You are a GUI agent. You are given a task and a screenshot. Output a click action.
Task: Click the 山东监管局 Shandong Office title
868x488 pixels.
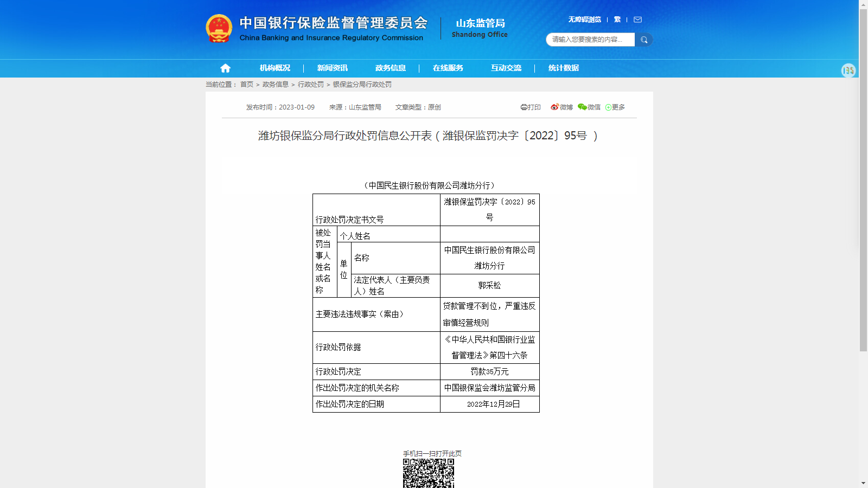click(480, 28)
